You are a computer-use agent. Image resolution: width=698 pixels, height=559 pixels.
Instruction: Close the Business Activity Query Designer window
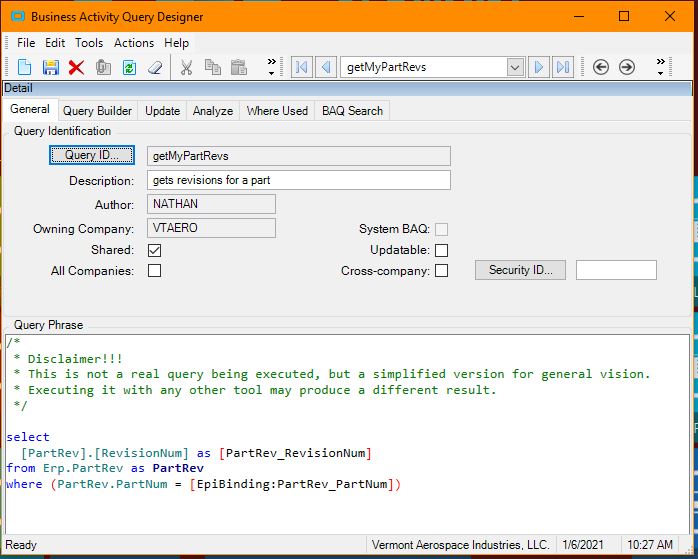pos(670,16)
